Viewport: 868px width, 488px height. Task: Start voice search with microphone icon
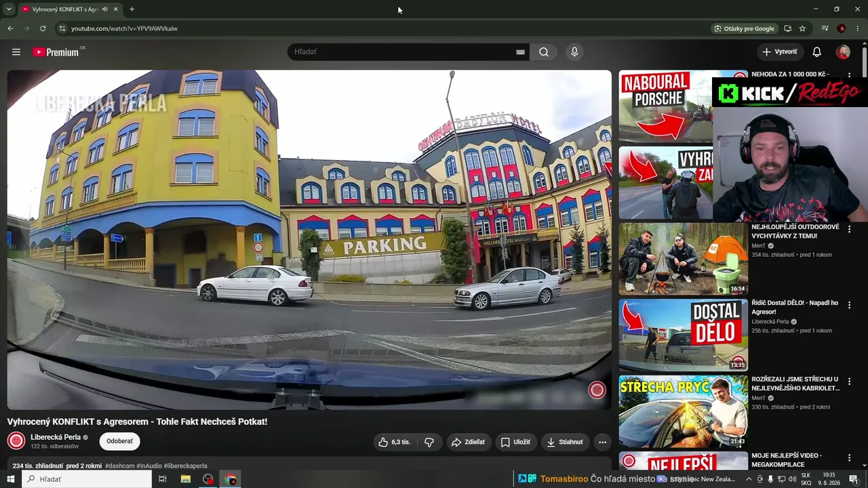[x=574, y=52]
